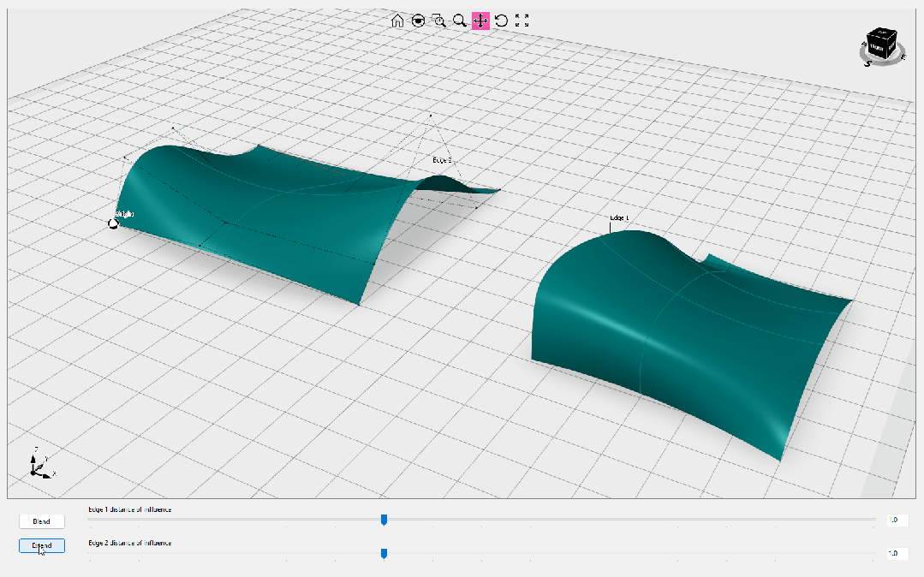Image resolution: width=924 pixels, height=577 pixels.
Task: Click the Edge 1 influence value field
Action: tap(897, 520)
